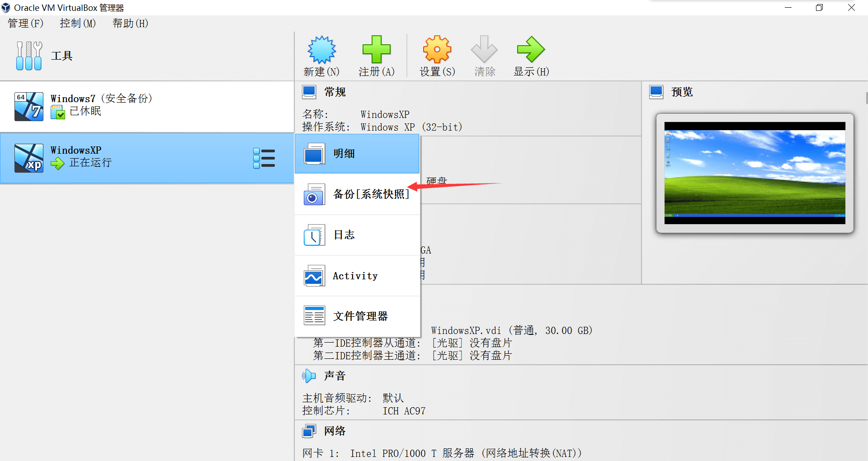Choose 备份[系统快照] snapshot menu entry
Image resolution: width=868 pixels, height=461 pixels.
[357, 194]
